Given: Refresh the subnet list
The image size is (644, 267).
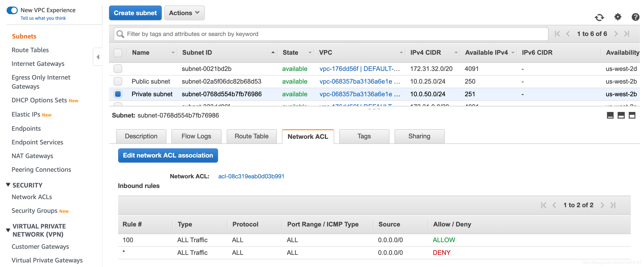Looking at the screenshot, I should click(x=599, y=17).
